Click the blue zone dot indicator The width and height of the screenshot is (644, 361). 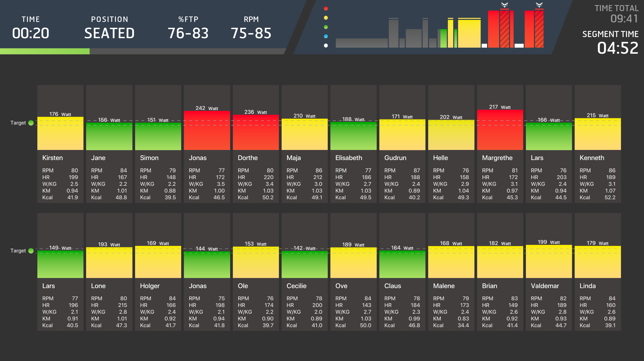pyautogui.click(x=326, y=36)
